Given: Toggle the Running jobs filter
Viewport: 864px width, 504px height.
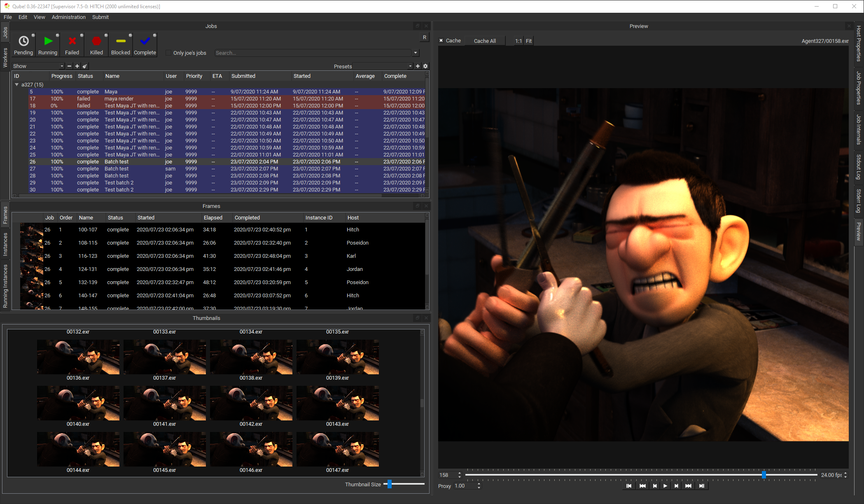Looking at the screenshot, I should pyautogui.click(x=48, y=45).
